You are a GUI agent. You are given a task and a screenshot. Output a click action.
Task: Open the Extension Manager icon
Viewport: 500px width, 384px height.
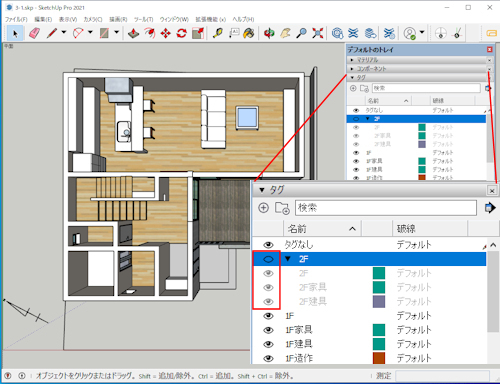[x=389, y=33]
